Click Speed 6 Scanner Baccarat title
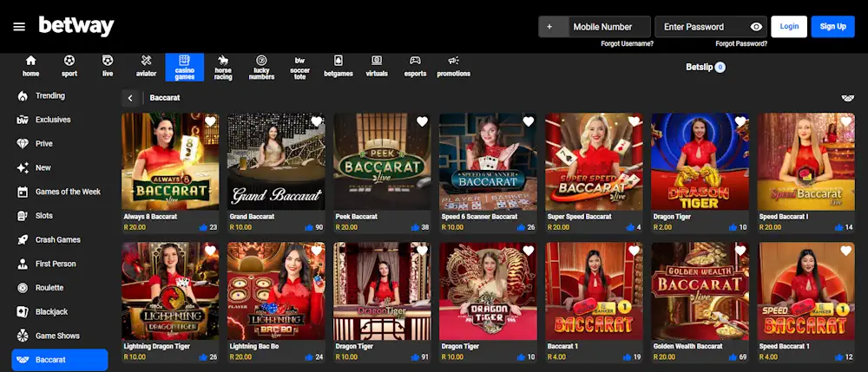Image resolution: width=868 pixels, height=372 pixels. point(479,217)
